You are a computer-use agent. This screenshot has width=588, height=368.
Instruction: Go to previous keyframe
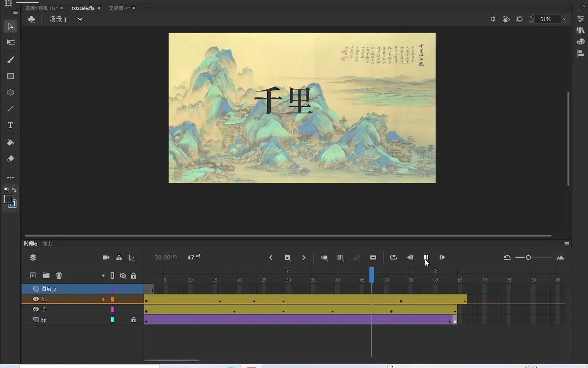coord(271,258)
